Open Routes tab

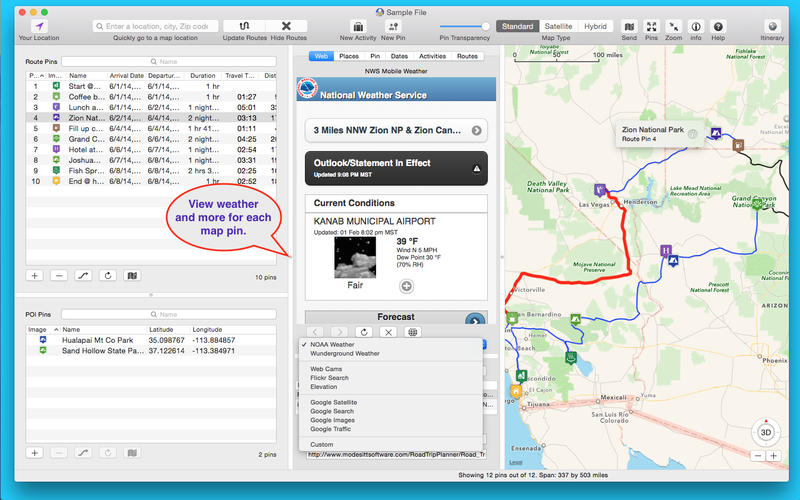pos(467,56)
